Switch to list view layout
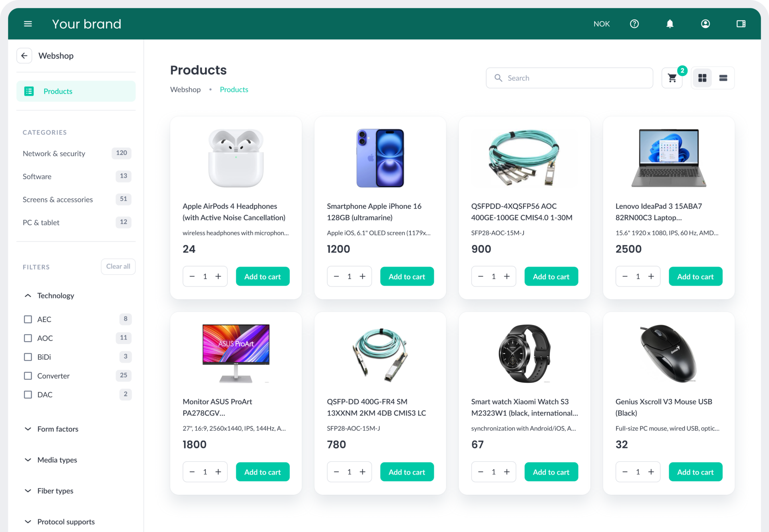Screen dimensions: 769x532 click(723, 78)
